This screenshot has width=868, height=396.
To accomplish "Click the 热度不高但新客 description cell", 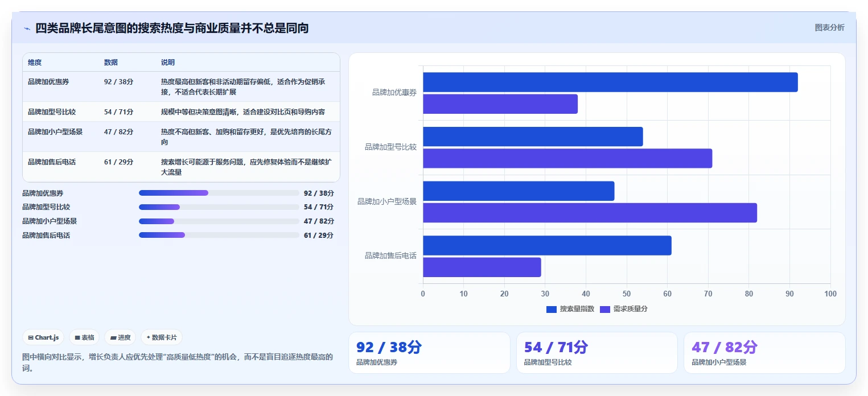I will click(x=246, y=137).
